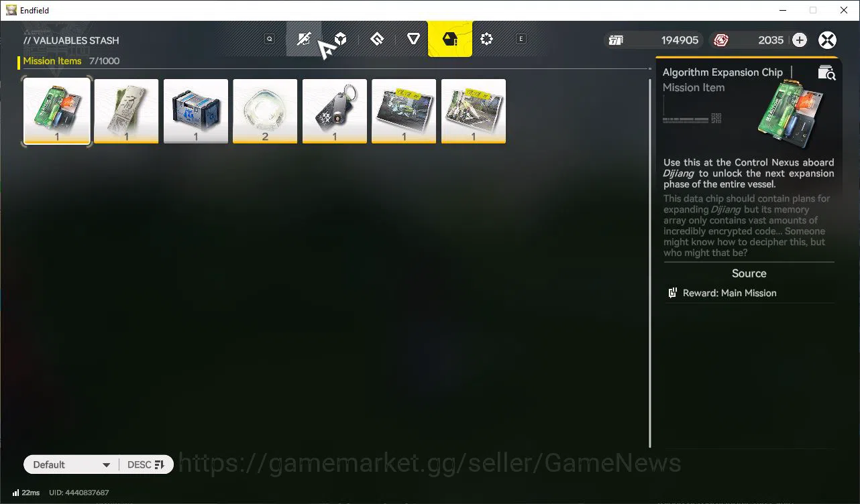Minimize the Endfield window

[x=782, y=10]
